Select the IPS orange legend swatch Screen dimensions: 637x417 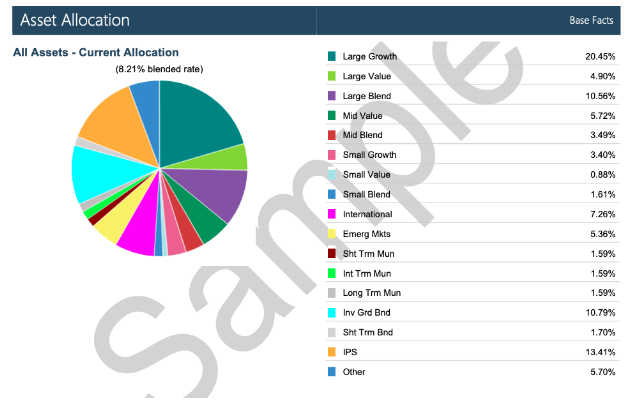point(332,352)
